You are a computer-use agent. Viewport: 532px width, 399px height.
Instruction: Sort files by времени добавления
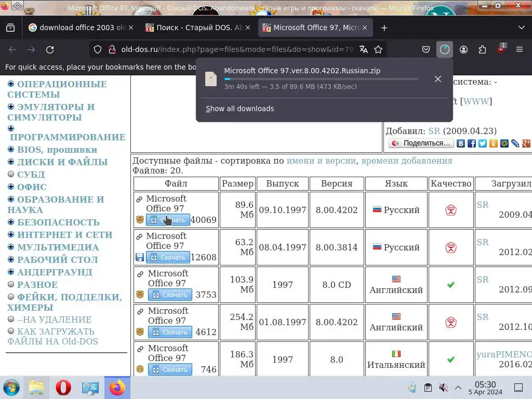pyautogui.click(x=407, y=161)
